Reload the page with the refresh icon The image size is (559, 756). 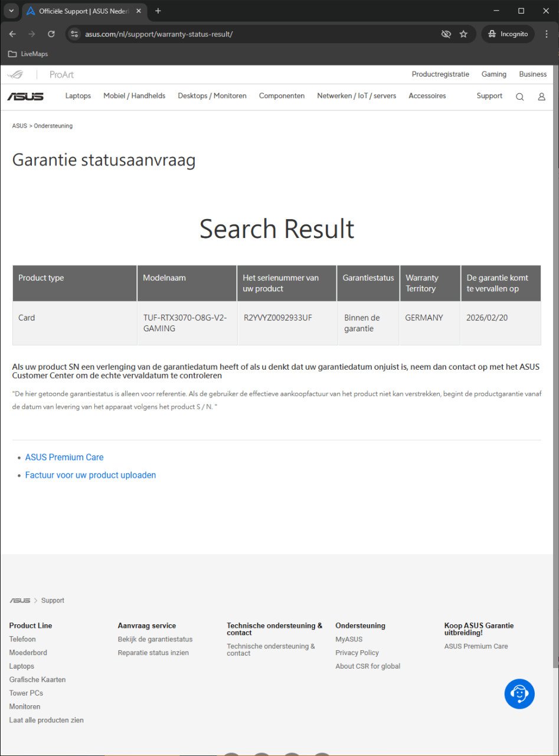point(51,34)
